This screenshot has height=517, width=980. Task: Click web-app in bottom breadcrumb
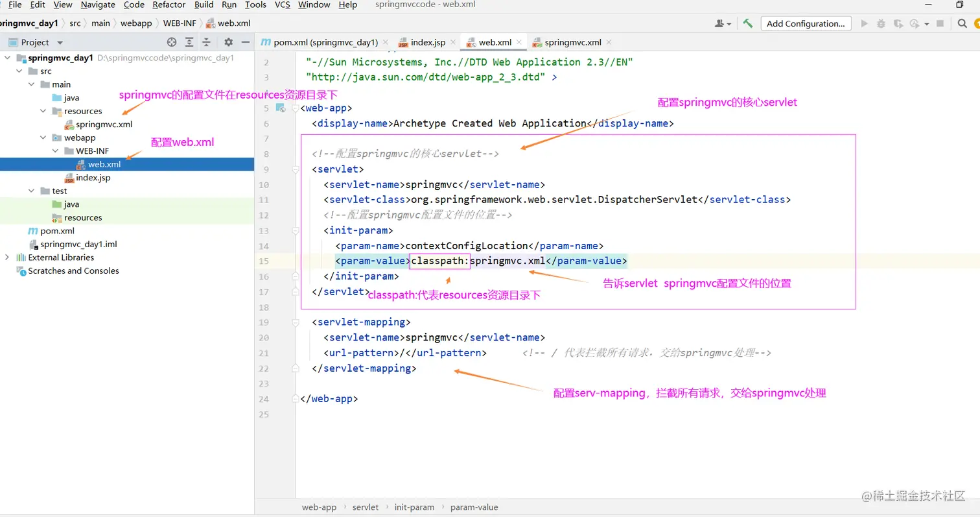pos(319,507)
